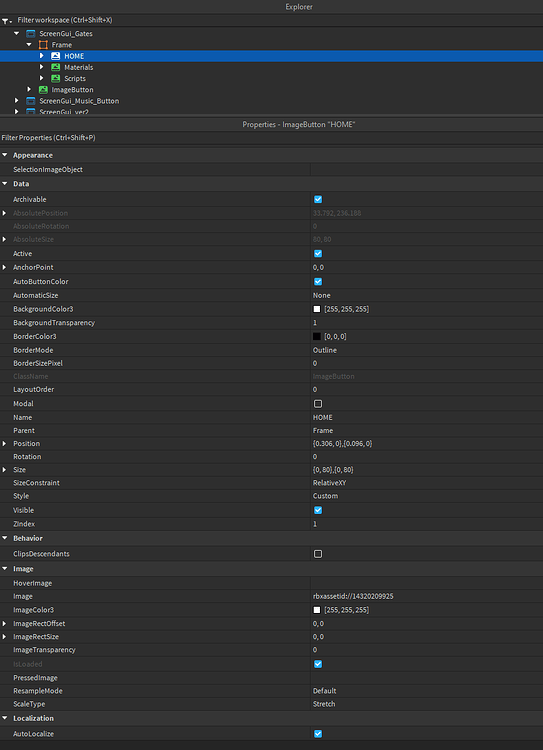Expand the Materials tree node
543x750 pixels.
click(42, 67)
